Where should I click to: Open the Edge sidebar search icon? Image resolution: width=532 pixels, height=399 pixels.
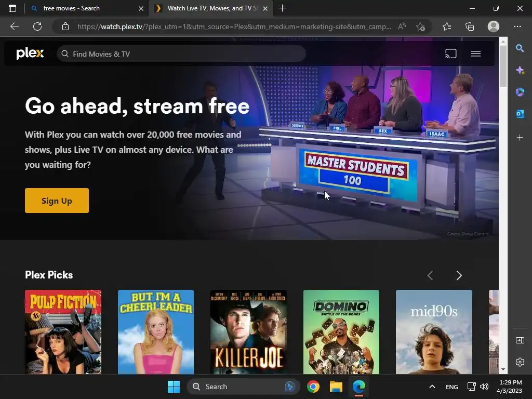(520, 48)
